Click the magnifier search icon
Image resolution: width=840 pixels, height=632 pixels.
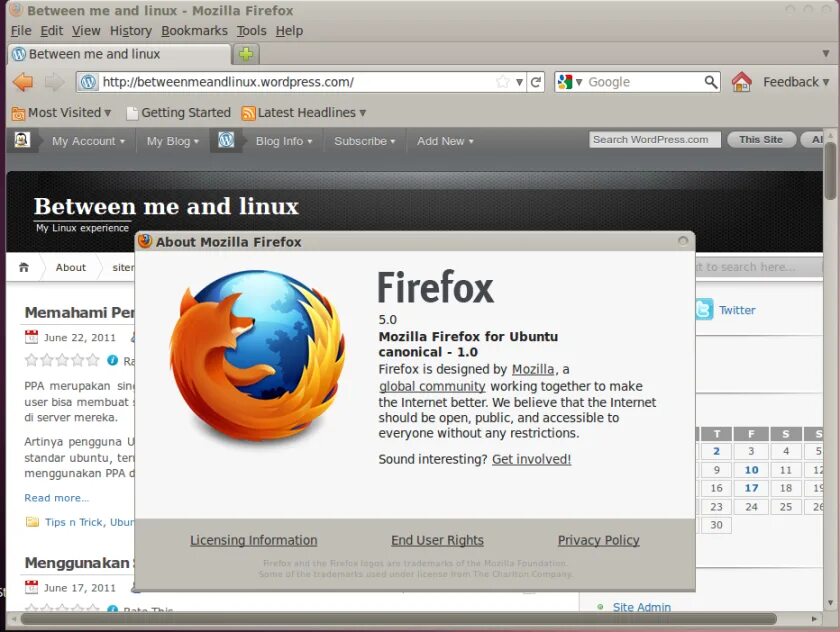click(711, 82)
